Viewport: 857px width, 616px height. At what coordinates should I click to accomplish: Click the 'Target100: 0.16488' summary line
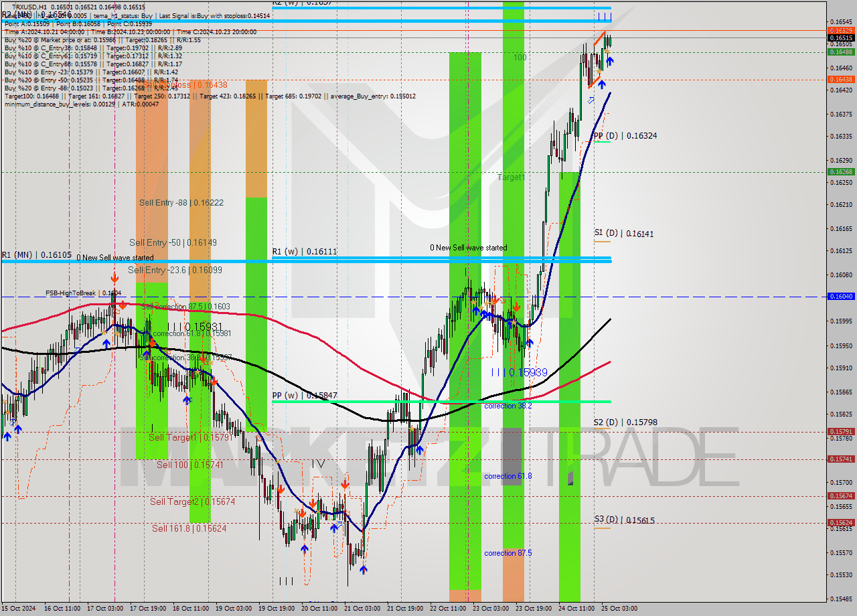pos(210,96)
